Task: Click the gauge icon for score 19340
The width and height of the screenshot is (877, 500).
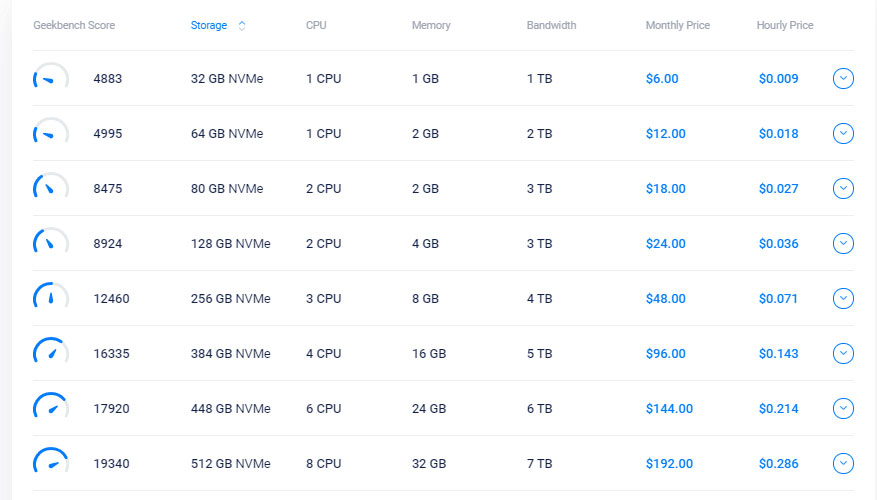Action: click(51, 461)
